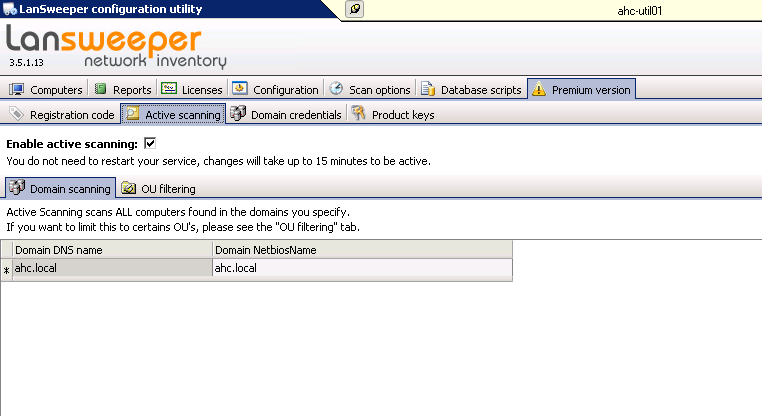Select the row marker beside ahc.local
762x416 pixels.
[x=6, y=269]
